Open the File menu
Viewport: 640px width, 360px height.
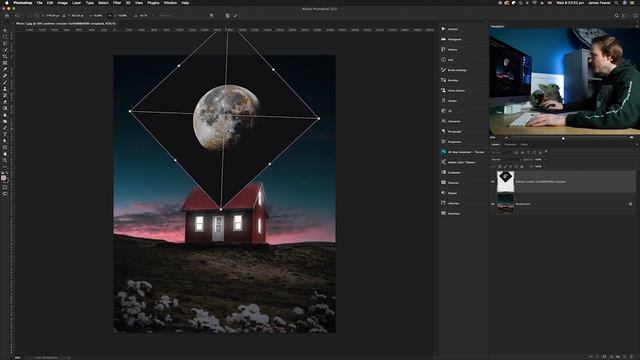[x=39, y=3]
